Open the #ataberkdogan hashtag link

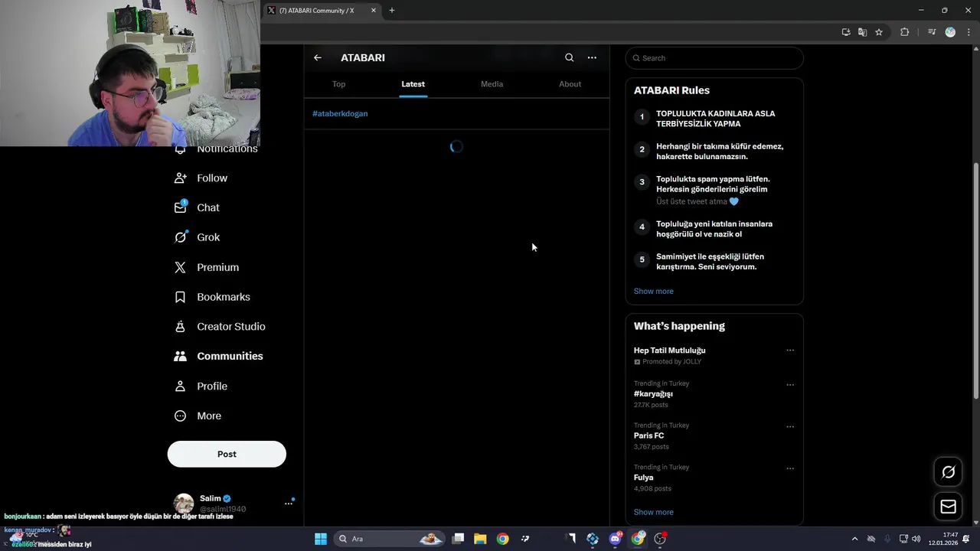pos(340,113)
